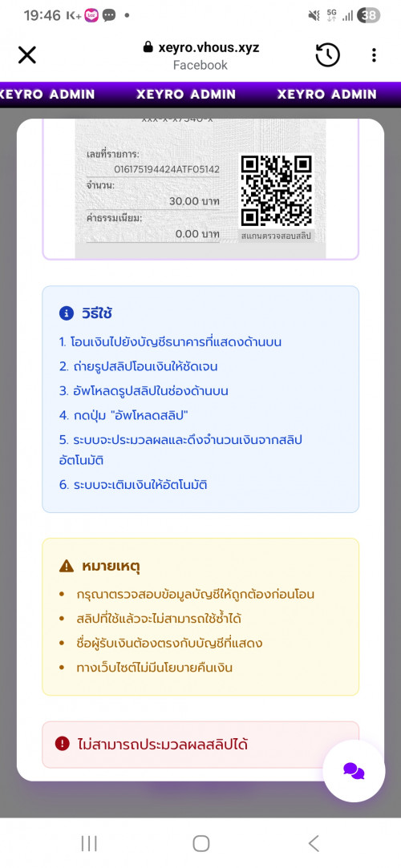Tap the QR code on the slip

[x=277, y=191]
